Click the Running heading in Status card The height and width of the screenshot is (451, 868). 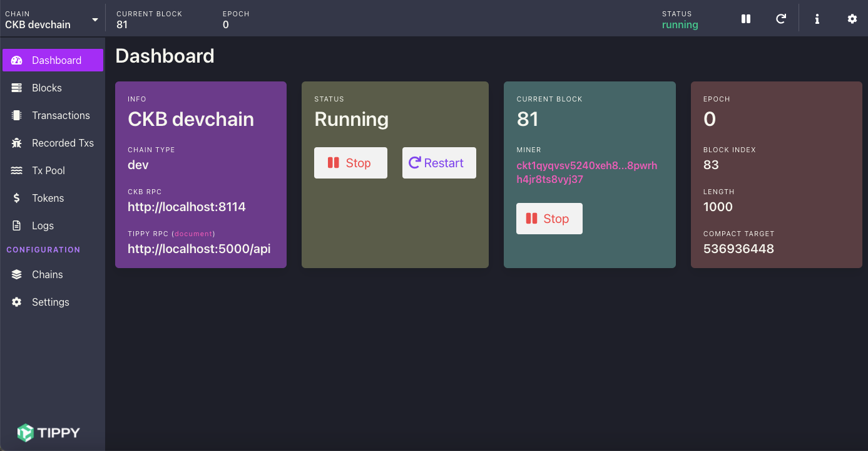click(351, 119)
